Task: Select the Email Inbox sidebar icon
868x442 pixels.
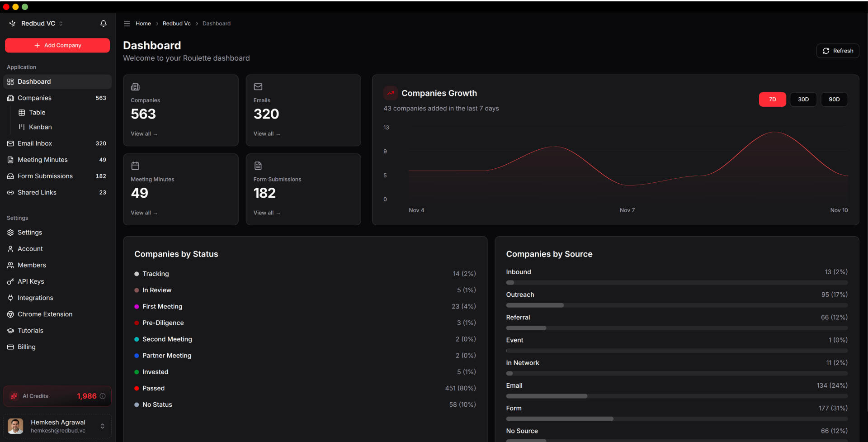Action: [x=10, y=143]
